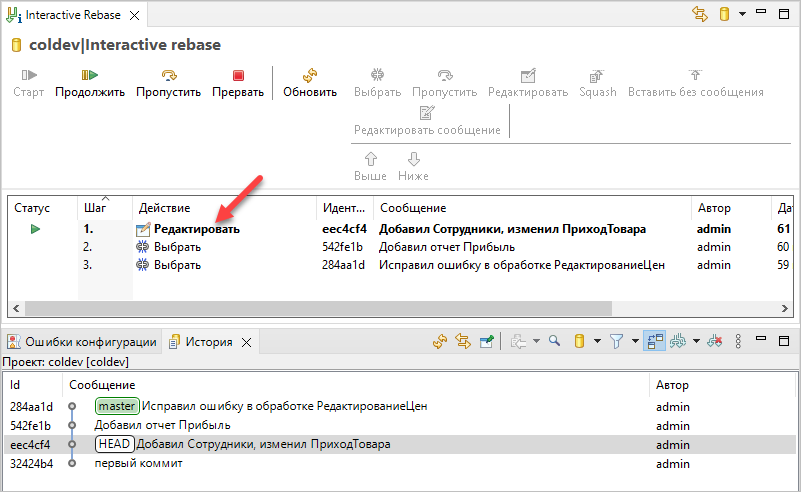The width and height of the screenshot is (801, 492).
Task: Open the filter funnel dropdown arrow in History
Action: coord(635,341)
